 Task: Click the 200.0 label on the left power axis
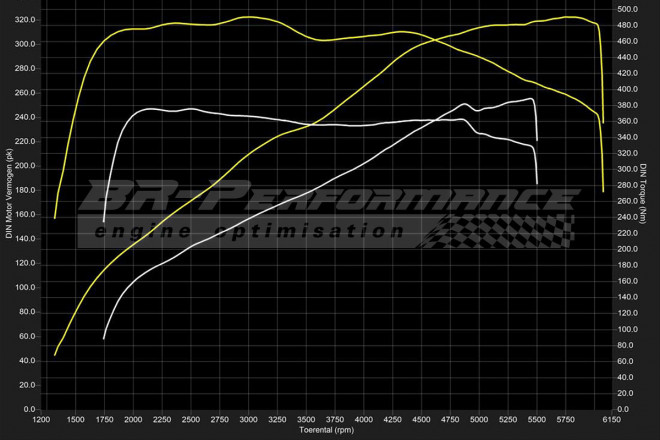(x=25, y=165)
